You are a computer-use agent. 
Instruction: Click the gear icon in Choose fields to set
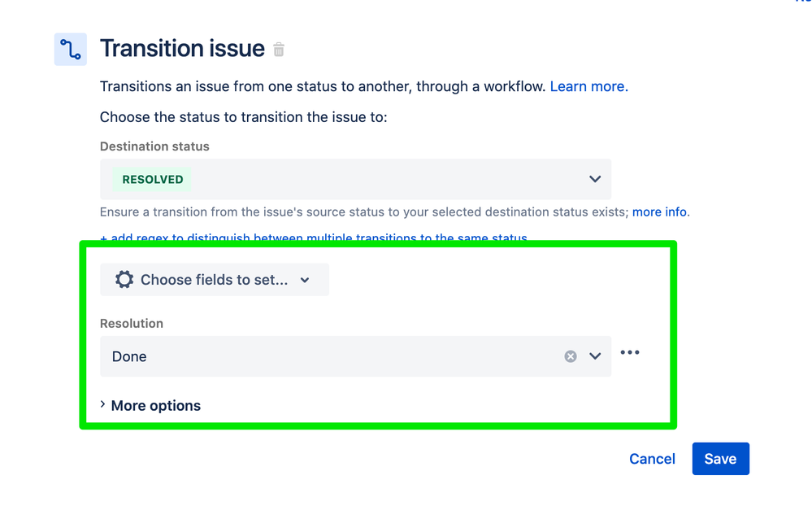coord(124,279)
